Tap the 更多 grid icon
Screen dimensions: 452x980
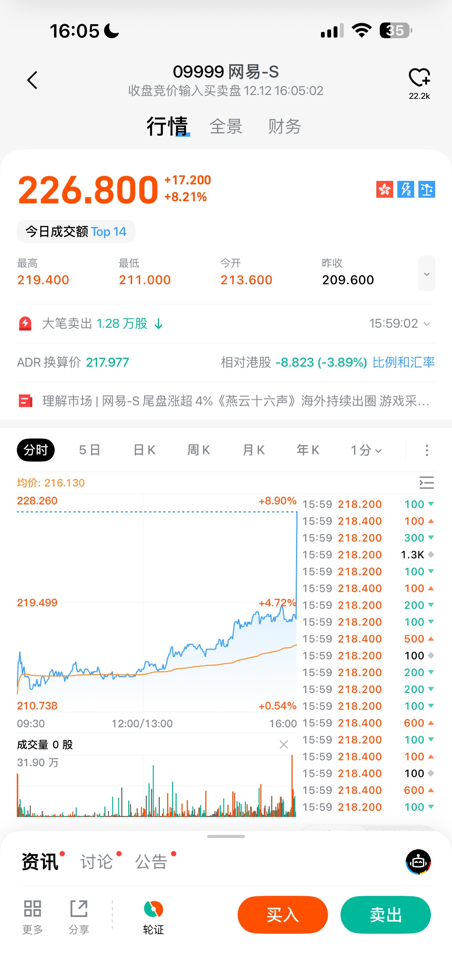click(32, 909)
